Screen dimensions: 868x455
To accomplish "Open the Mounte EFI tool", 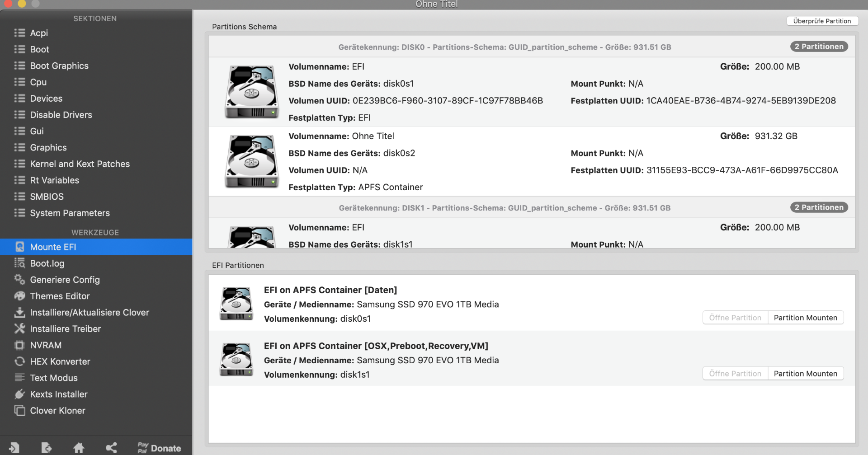I will click(x=96, y=247).
